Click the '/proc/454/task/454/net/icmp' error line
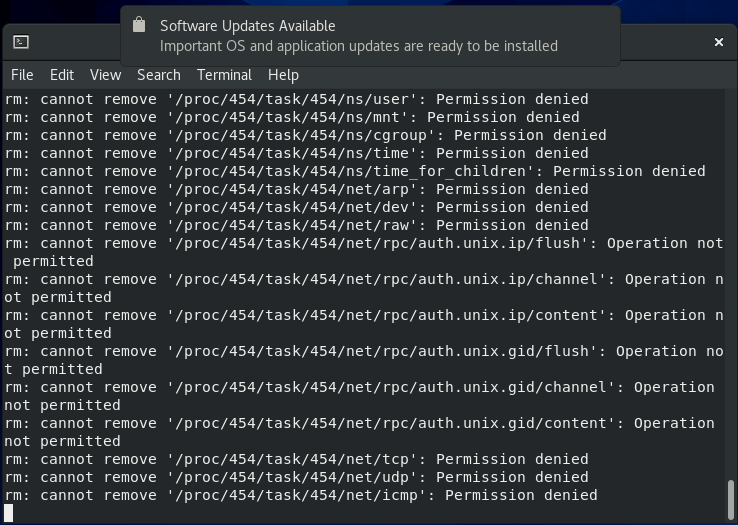The width and height of the screenshot is (738, 525). tap(300, 495)
